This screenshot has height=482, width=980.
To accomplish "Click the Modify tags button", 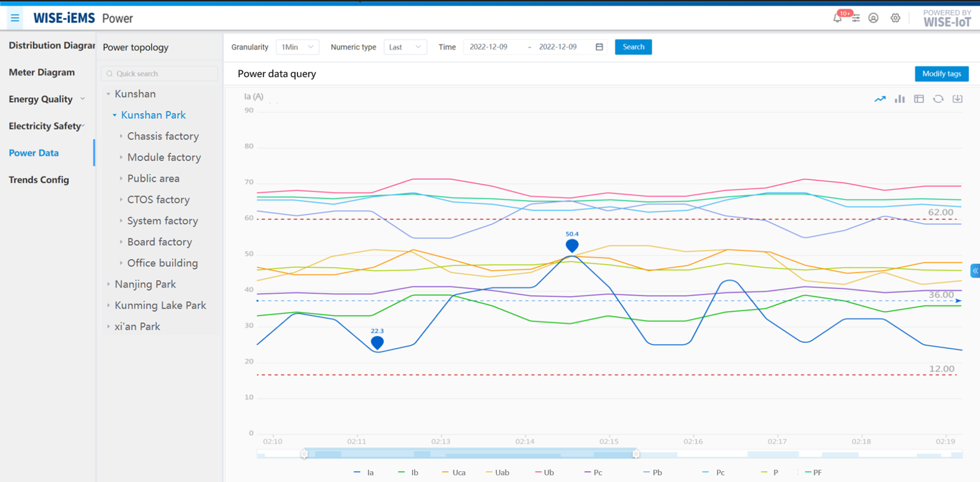I will point(942,74).
